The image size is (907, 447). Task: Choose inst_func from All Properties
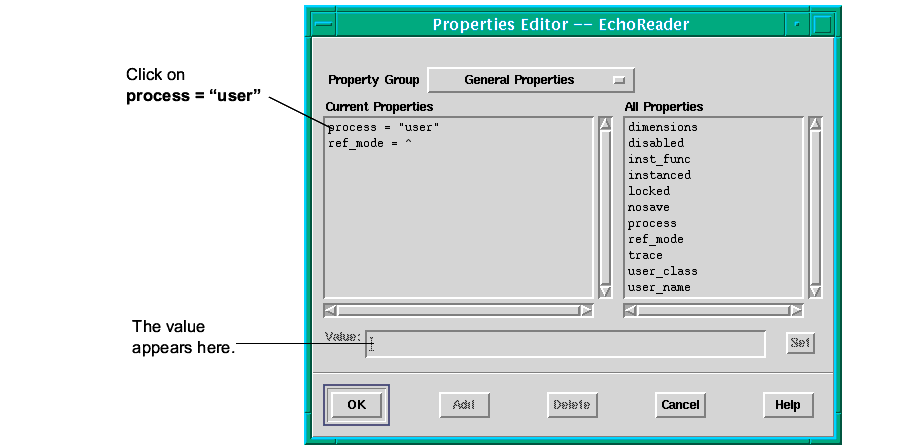[x=659, y=160]
